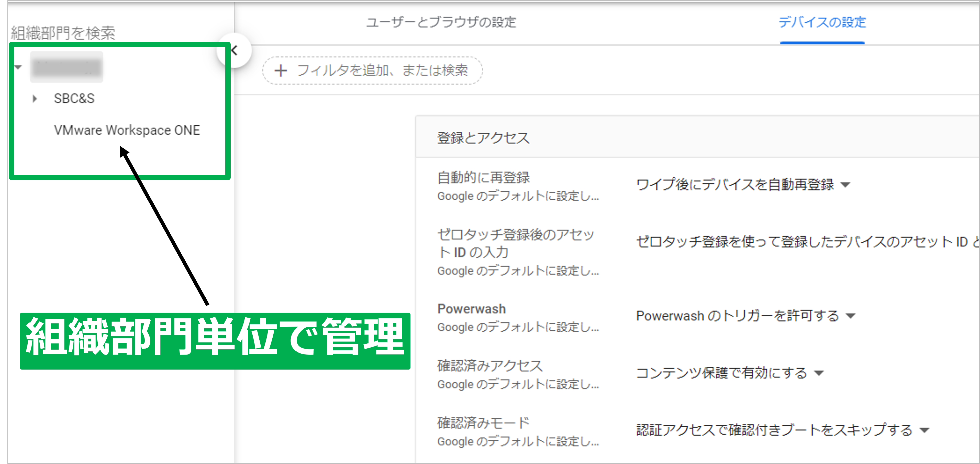Select the VMware Workspace ONE organizational unit
Viewport: 980px width, 464px height.
coord(127,130)
